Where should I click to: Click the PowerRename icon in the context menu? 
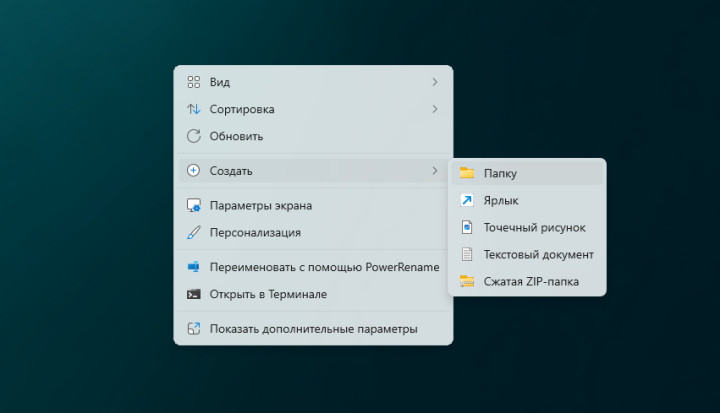194,267
